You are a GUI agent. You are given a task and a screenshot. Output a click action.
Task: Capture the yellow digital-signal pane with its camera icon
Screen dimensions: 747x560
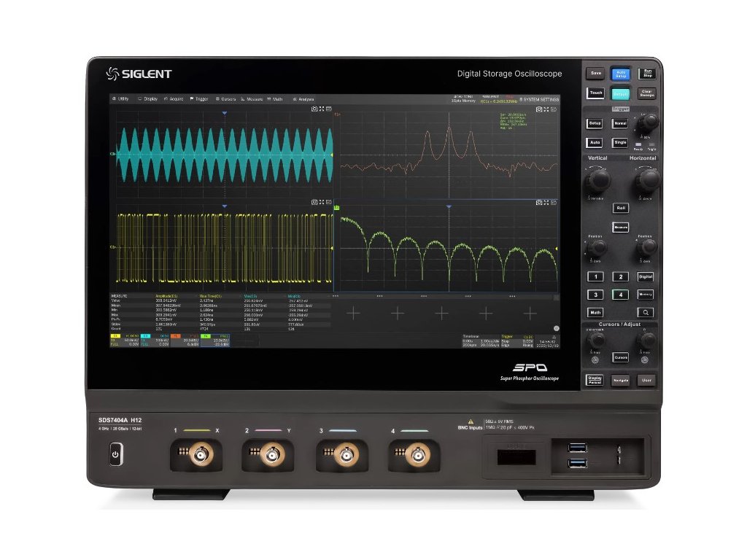(314, 203)
